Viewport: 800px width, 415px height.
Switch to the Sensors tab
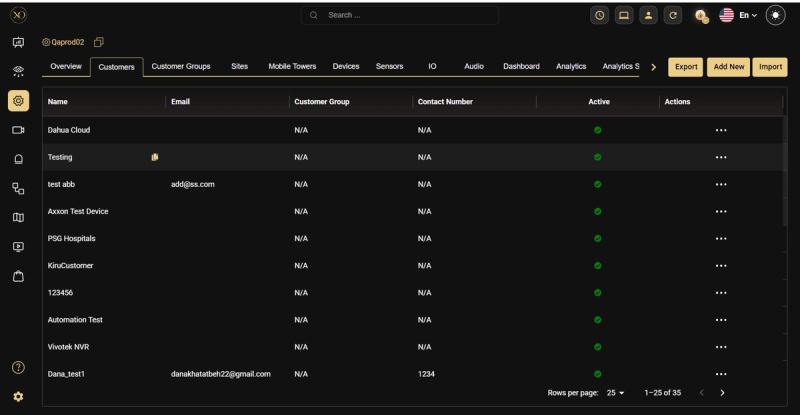click(x=389, y=66)
